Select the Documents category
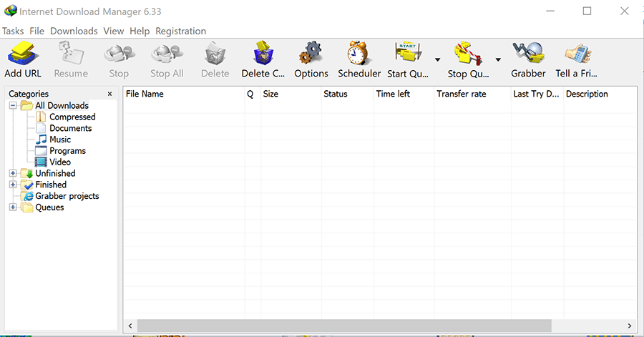This screenshot has height=337, width=644. (x=71, y=128)
